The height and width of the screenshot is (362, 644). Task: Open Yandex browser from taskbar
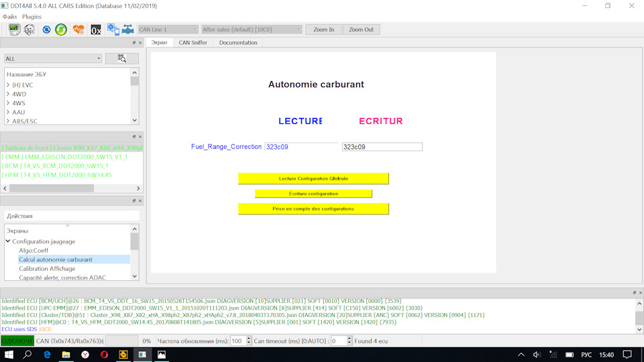(x=85, y=355)
